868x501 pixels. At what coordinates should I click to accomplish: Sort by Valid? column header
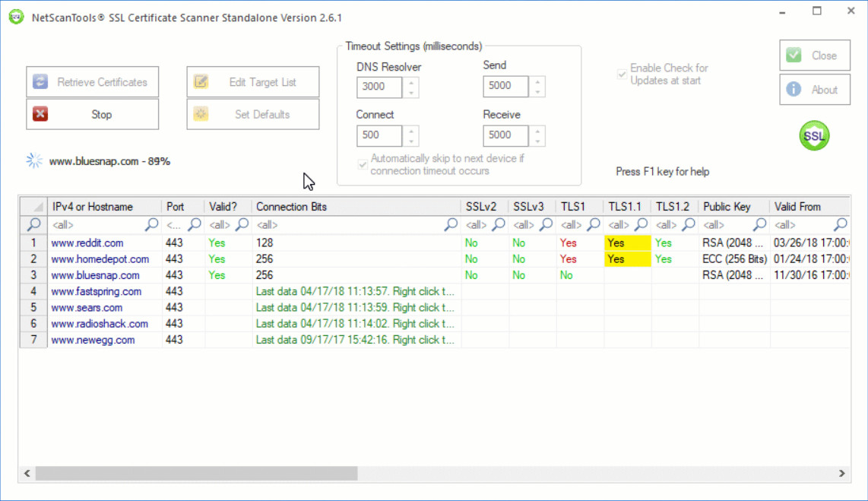[228, 207]
